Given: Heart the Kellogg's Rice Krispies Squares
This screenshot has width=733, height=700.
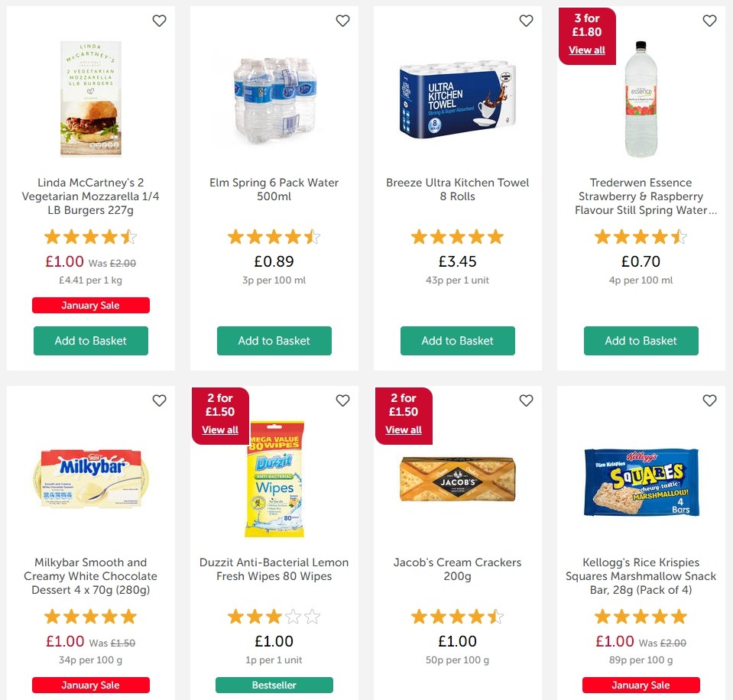Looking at the screenshot, I should (709, 400).
